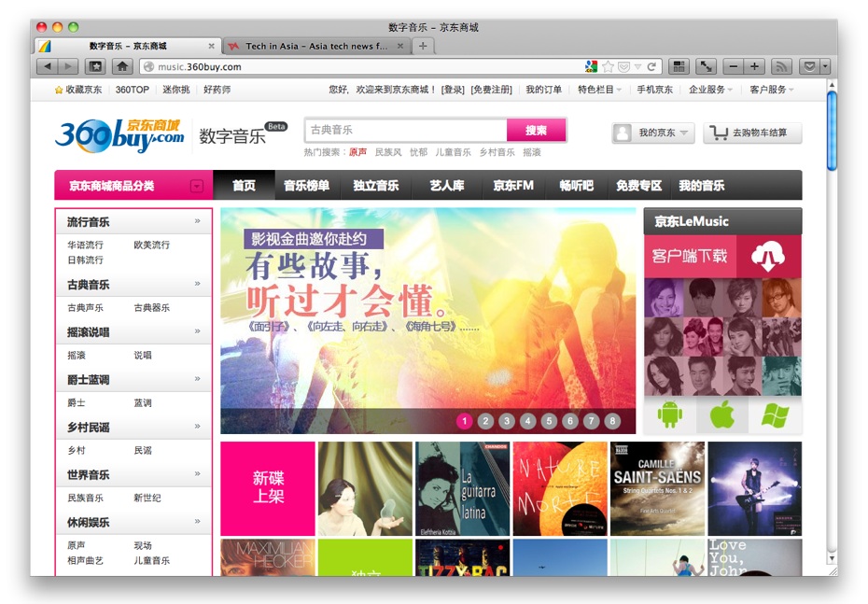The image size is (868, 604).
Task: Bookmark this page with the address bar star
Action: [608, 67]
